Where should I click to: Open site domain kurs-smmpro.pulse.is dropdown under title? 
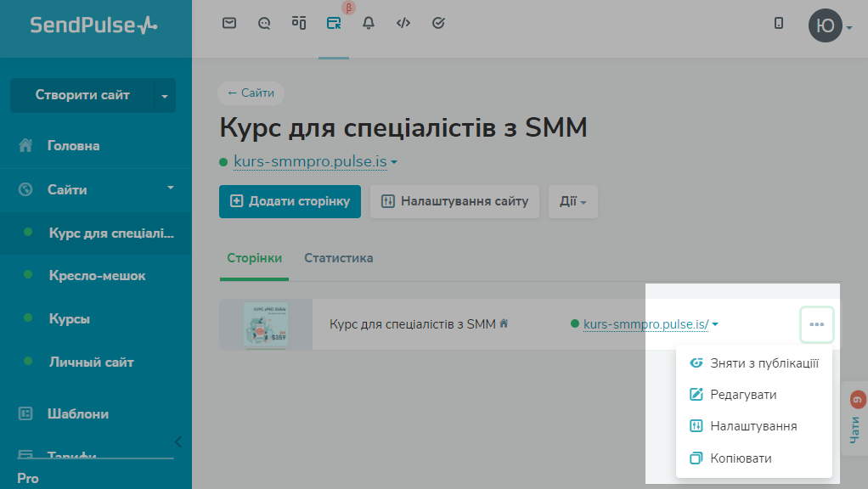tap(315, 161)
